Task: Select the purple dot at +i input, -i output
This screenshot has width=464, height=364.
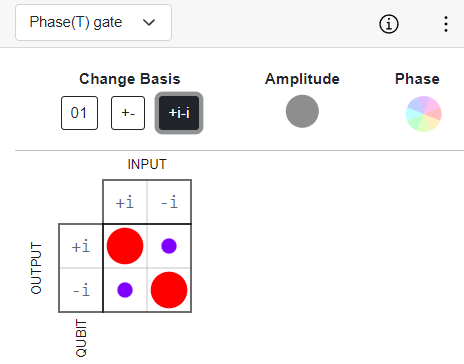Action: (125, 290)
